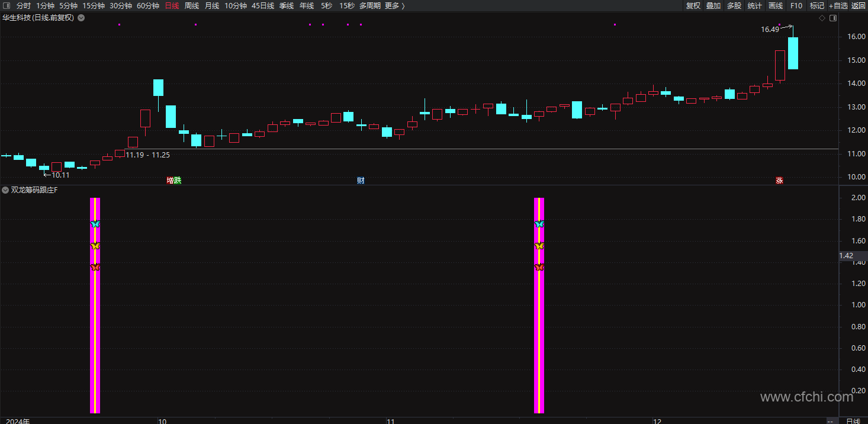Open the 更多 periods dropdown
The image size is (868, 424).
pos(394,5)
